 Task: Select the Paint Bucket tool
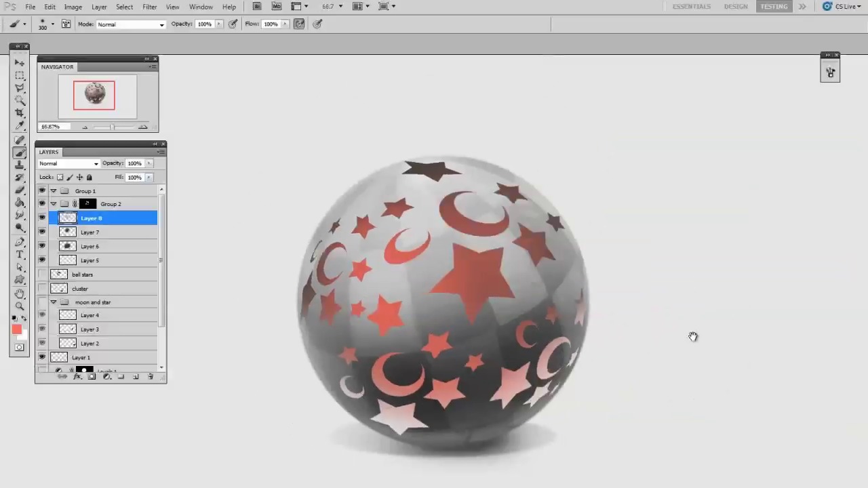20,203
